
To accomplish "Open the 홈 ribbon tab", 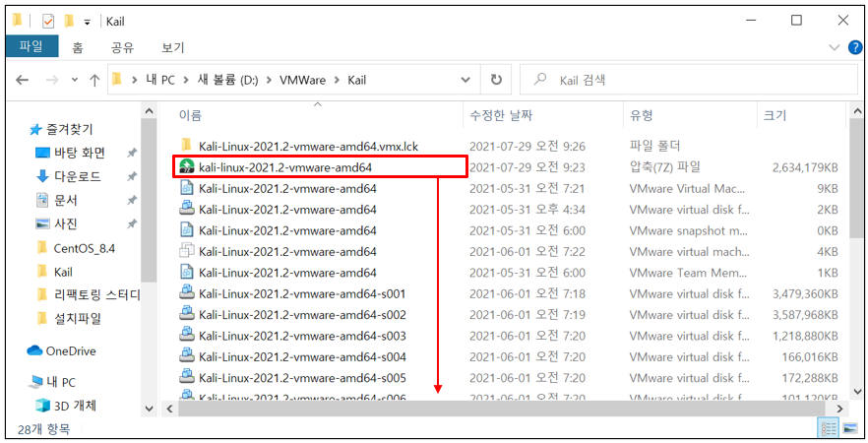I will pyautogui.click(x=78, y=47).
